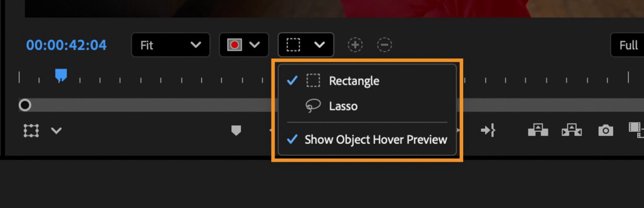Open the Fit zoom level dropdown
Image resolution: width=644 pixels, height=208 pixels.
click(170, 45)
